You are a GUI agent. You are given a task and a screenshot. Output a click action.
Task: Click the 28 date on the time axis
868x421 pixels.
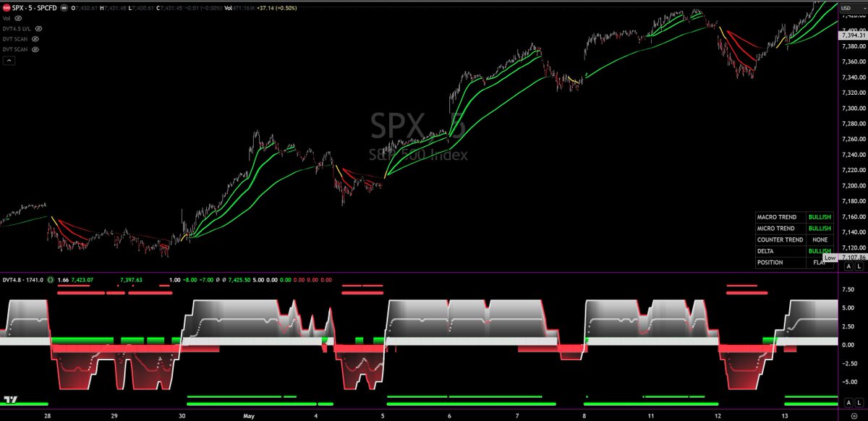tap(47, 417)
